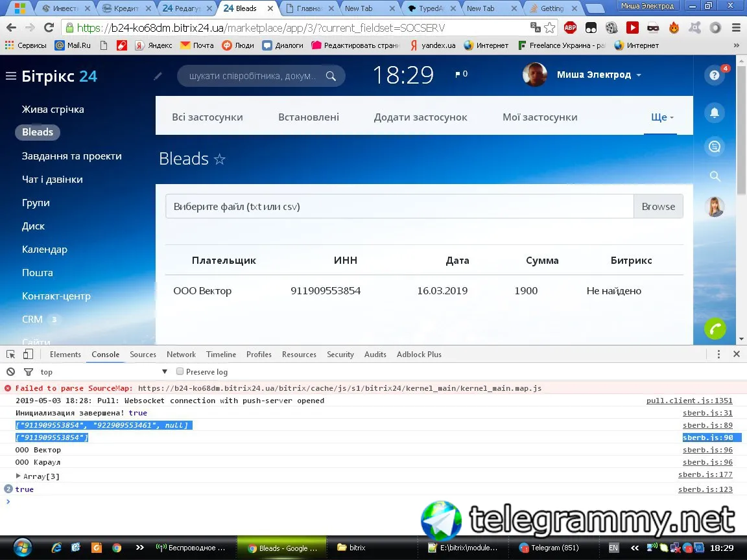Switch to the Sources DevTools tab

point(143,355)
